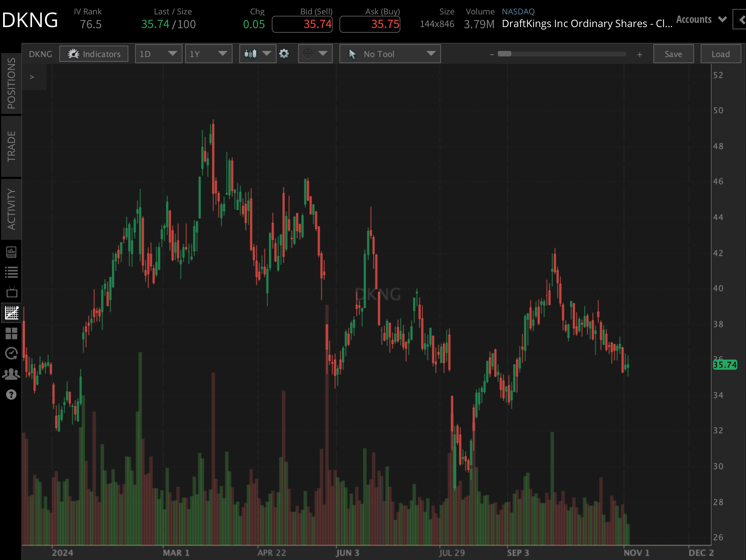Open chart settings gear icon
This screenshot has width=746, height=560.
pyautogui.click(x=284, y=54)
